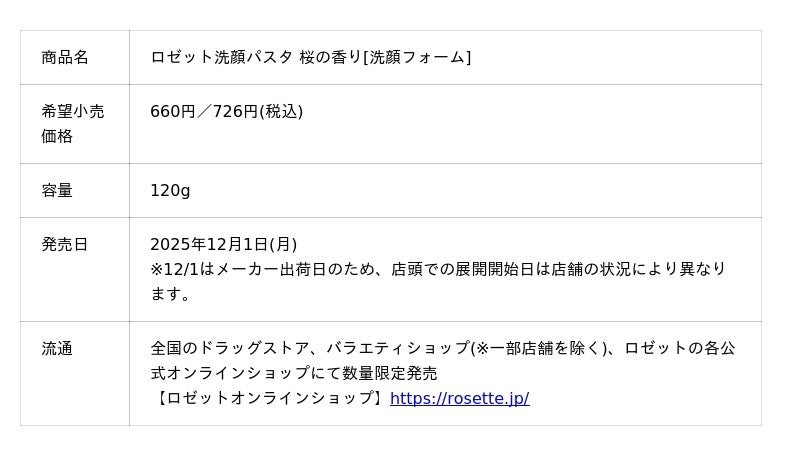This screenshot has height=456, width=800.
Task: Open the rosette.jp online shop link
Action: point(459,399)
